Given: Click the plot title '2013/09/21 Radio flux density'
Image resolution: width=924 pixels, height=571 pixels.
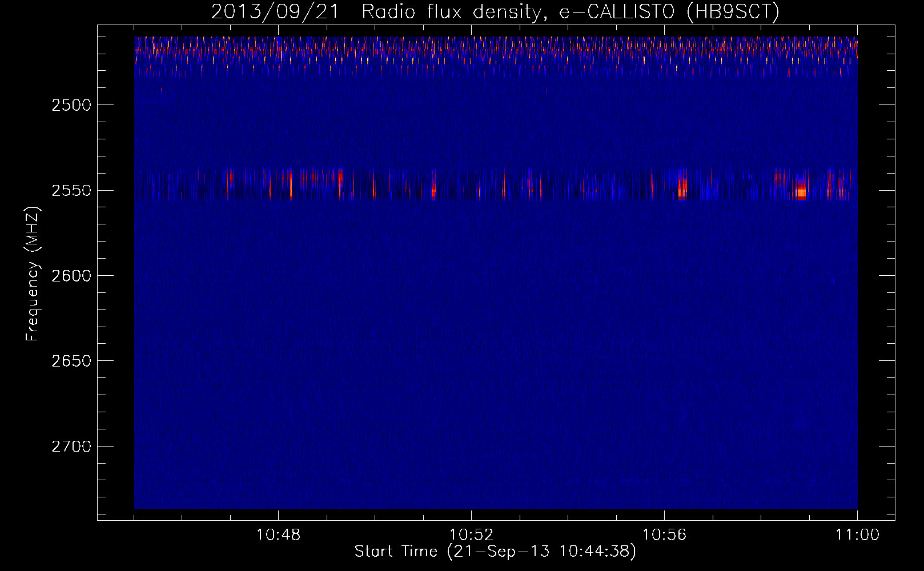Looking at the screenshot, I should (x=376, y=11).
